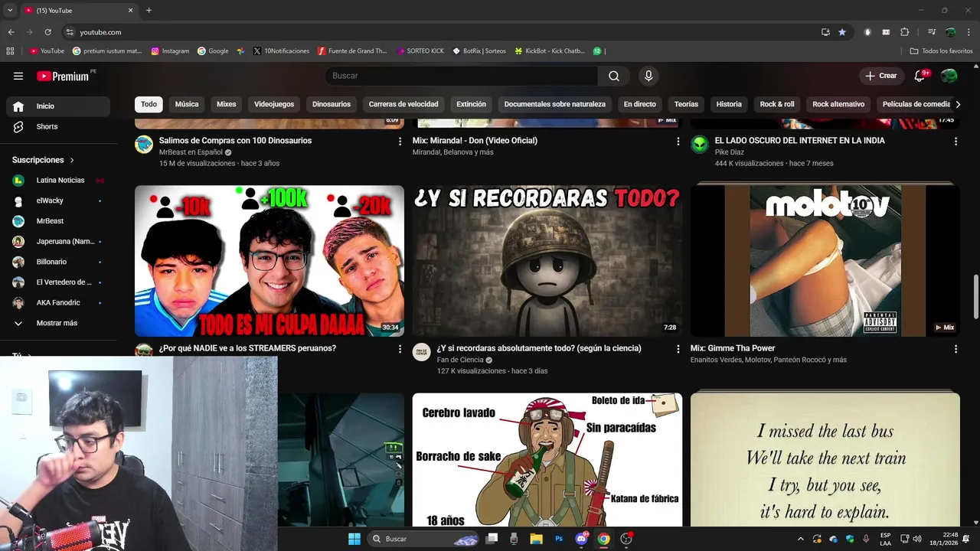This screenshot has width=980, height=551.
Task: Open the bookmarks apps grid icon
Action: point(10,51)
